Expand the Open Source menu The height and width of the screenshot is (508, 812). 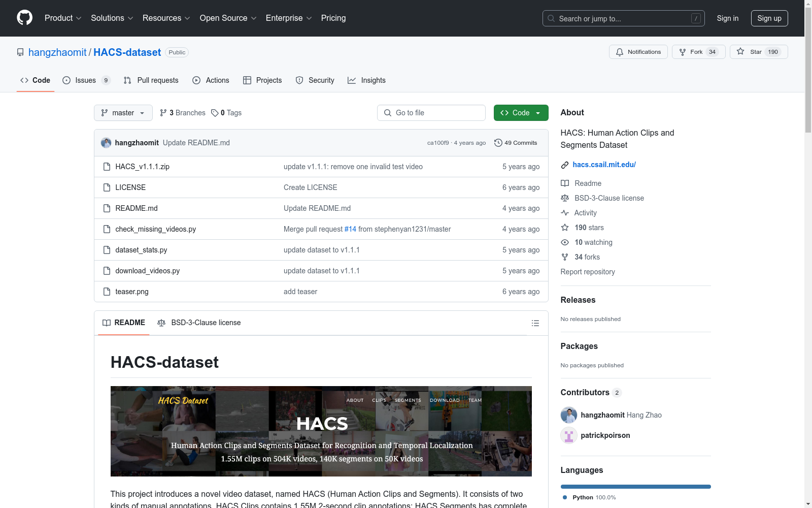[228, 18]
